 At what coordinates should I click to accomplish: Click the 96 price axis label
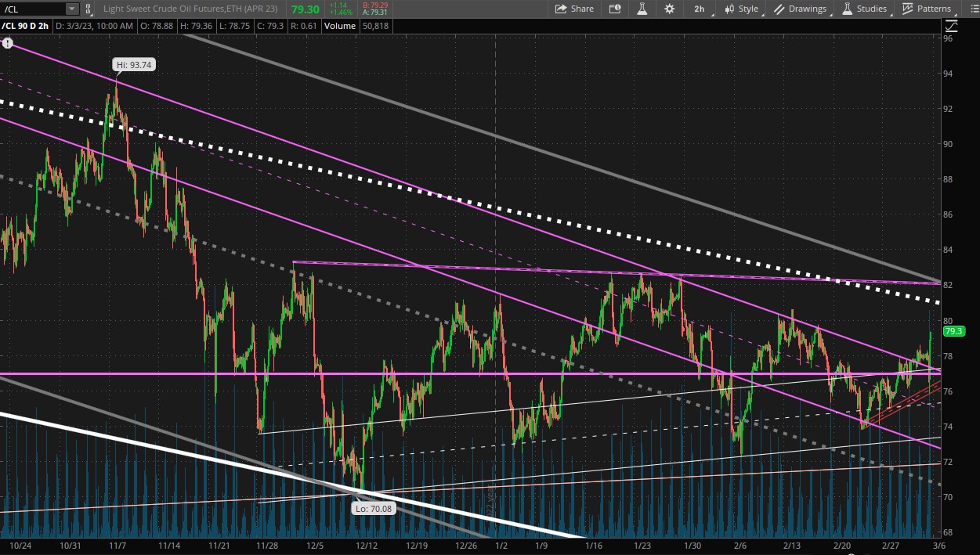pyautogui.click(x=948, y=38)
